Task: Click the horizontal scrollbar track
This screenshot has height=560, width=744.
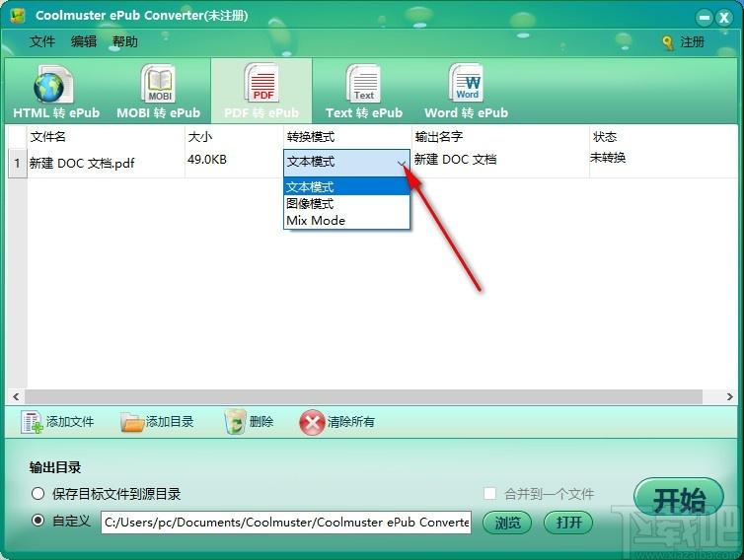Action: (363, 396)
